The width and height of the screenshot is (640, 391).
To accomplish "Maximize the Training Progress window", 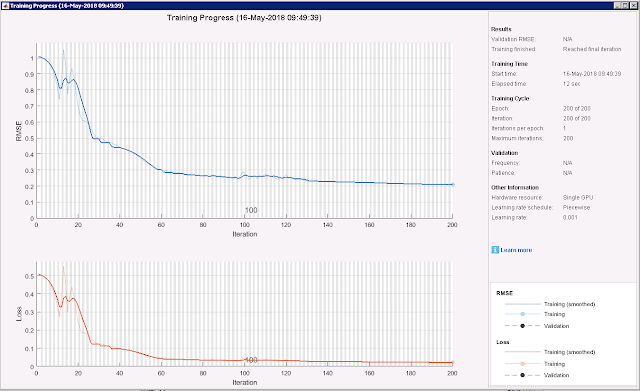I will (x=625, y=6).
